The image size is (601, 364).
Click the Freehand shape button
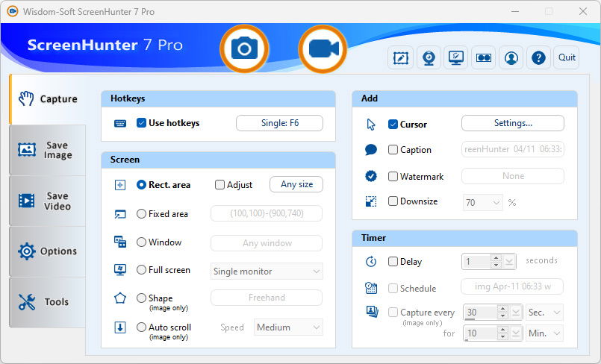(267, 298)
